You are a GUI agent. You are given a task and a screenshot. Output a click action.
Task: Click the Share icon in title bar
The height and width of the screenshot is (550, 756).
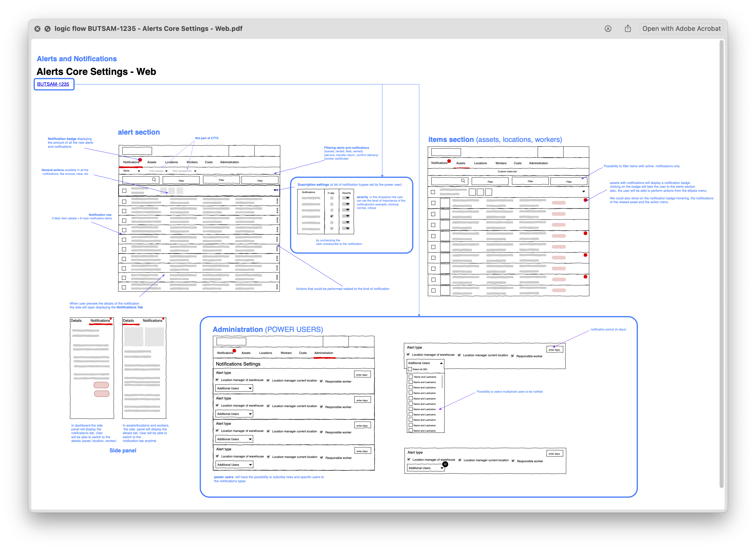628,29
